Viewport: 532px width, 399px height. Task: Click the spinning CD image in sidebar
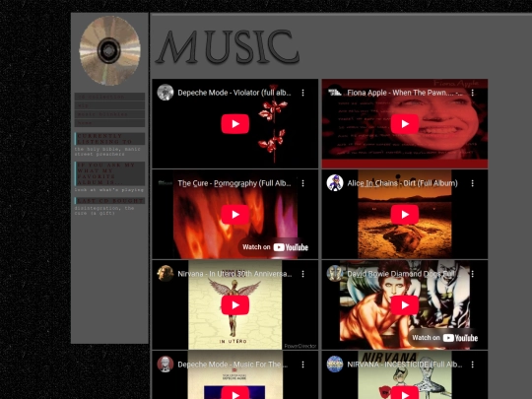pos(109,50)
